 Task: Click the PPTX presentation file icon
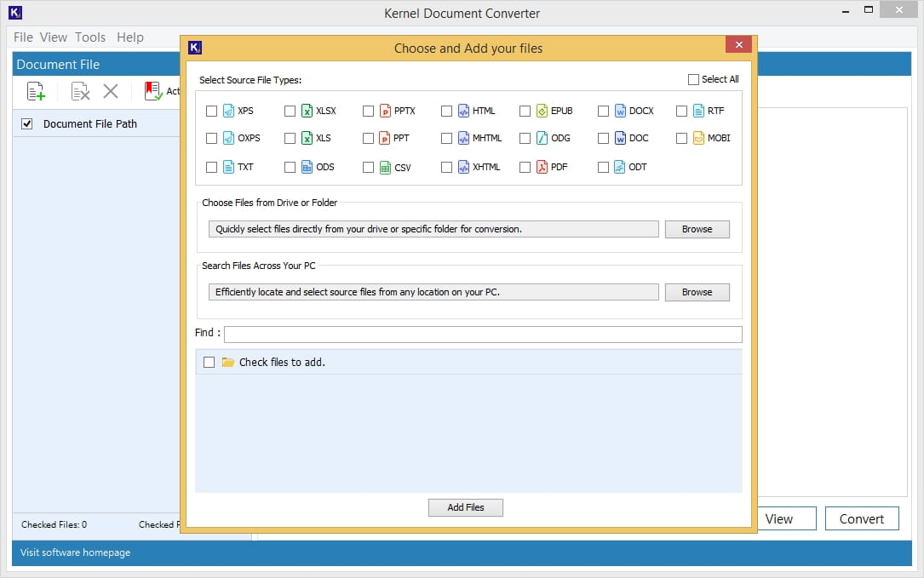[385, 111]
